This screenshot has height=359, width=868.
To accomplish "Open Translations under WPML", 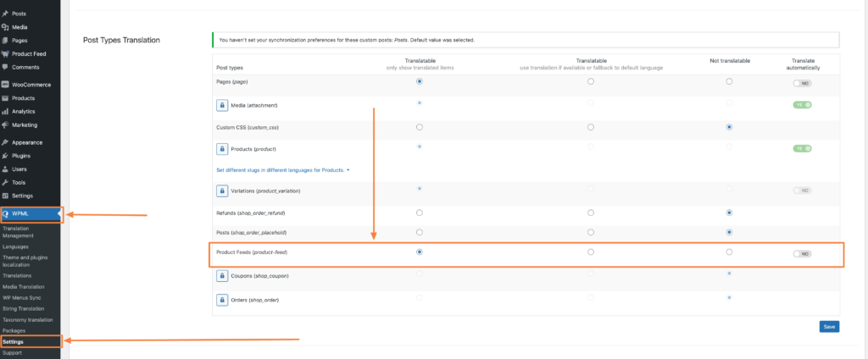I will [x=17, y=275].
